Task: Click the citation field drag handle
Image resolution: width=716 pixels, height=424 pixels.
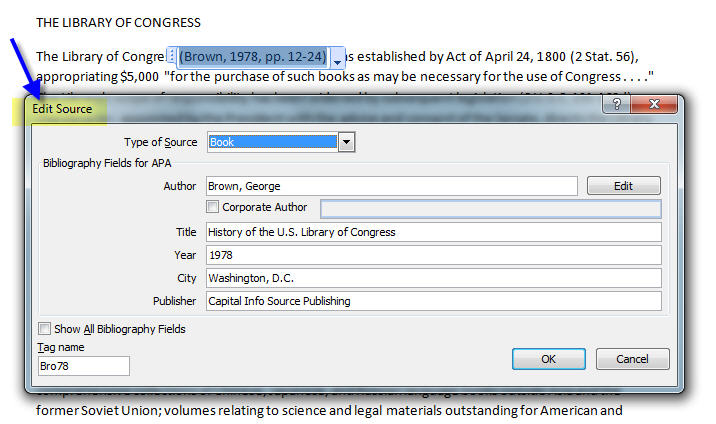Action: pyautogui.click(x=171, y=57)
